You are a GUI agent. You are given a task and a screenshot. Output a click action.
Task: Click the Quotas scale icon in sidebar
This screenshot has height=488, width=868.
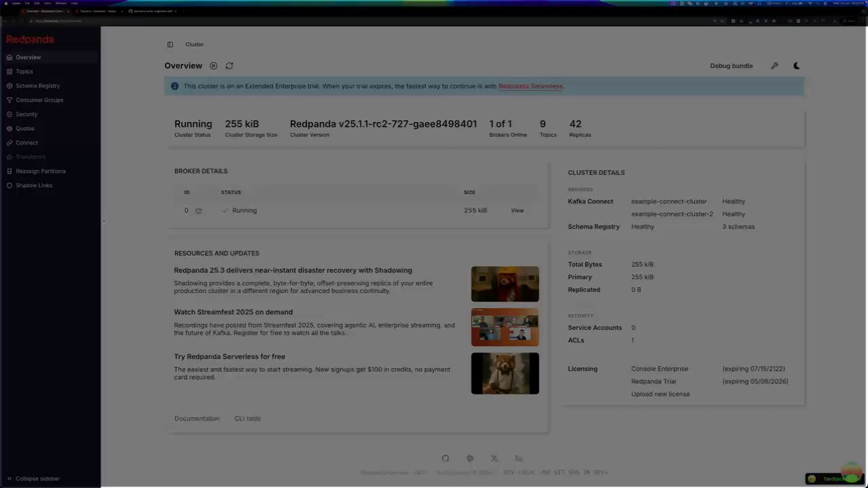[9, 129]
